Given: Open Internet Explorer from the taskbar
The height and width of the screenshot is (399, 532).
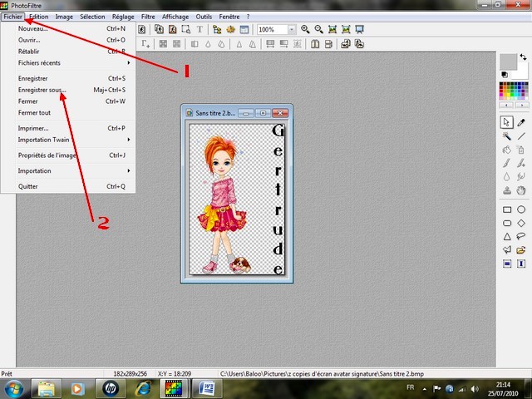Looking at the screenshot, I should [143, 389].
